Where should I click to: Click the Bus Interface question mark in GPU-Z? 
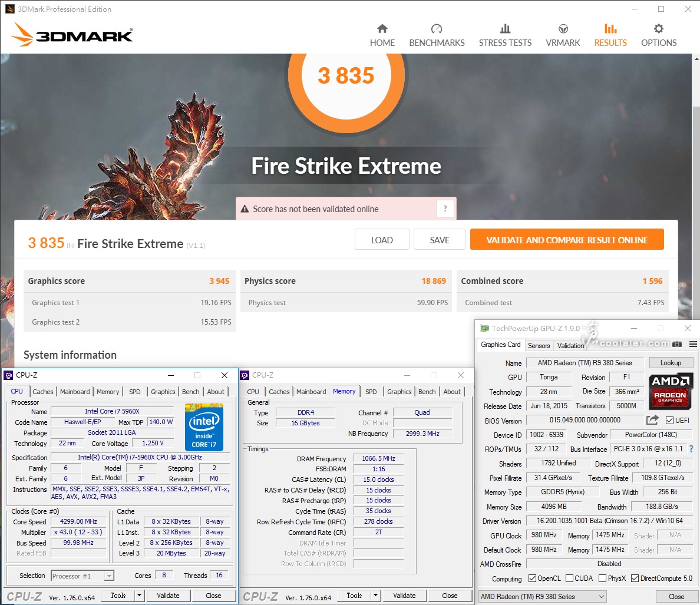[691, 449]
